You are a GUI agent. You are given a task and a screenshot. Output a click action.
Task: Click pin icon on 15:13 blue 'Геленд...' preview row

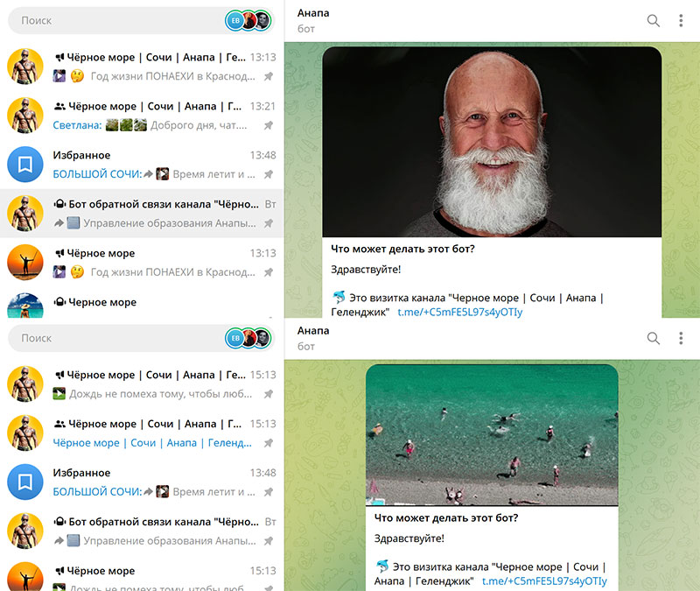click(x=269, y=443)
